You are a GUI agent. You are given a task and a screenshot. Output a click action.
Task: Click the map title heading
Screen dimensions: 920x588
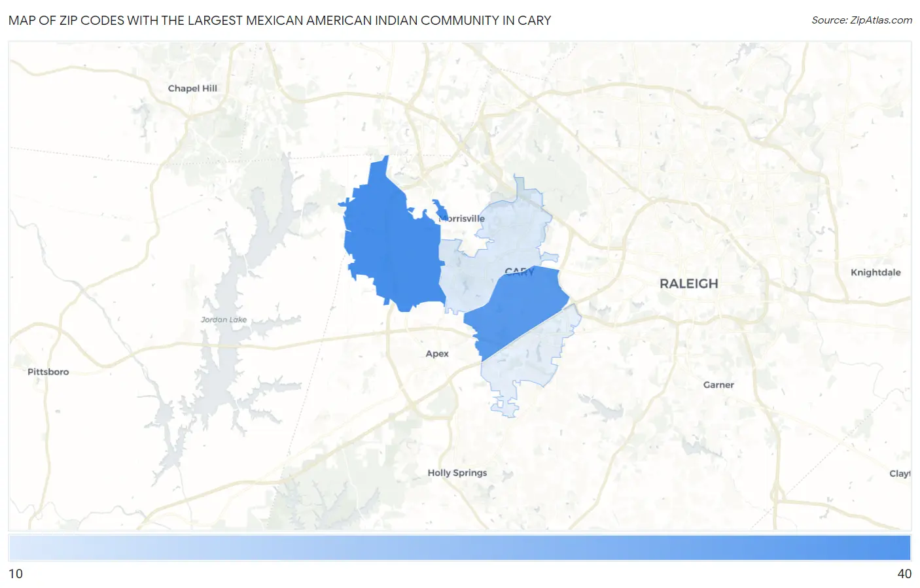point(280,20)
